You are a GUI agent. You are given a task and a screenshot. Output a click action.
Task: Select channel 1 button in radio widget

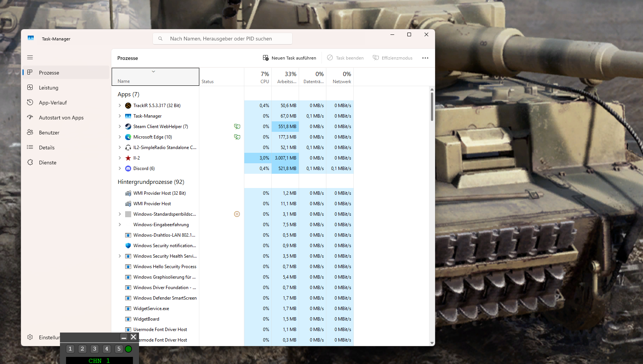70,349
